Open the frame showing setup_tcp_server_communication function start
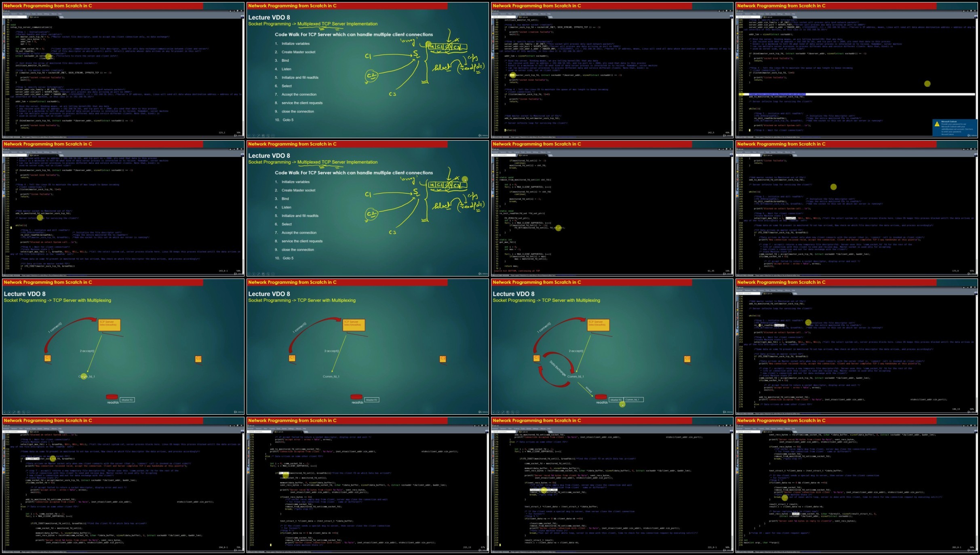Screen dimensions: 980x555 click(123, 70)
